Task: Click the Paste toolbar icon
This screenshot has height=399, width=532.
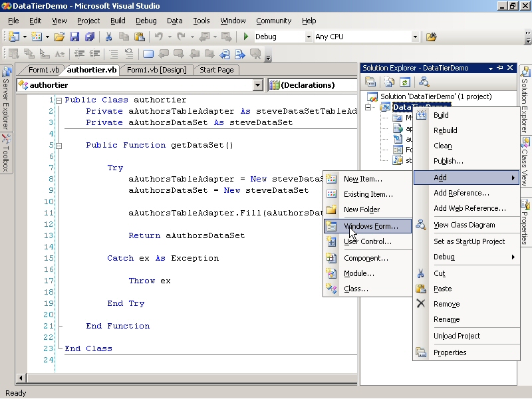Action: [140, 37]
